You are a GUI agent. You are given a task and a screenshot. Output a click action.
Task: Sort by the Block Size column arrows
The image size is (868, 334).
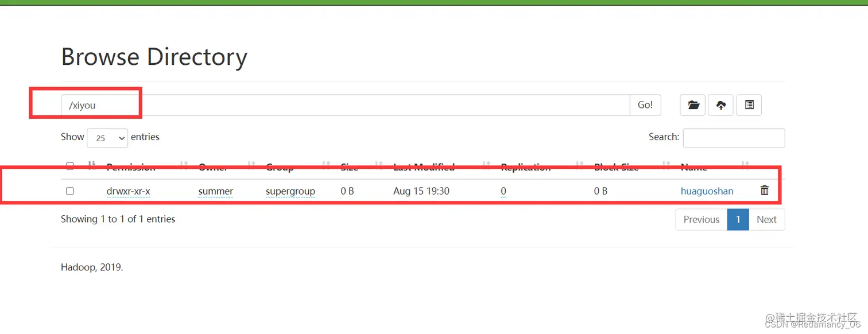[x=666, y=166]
